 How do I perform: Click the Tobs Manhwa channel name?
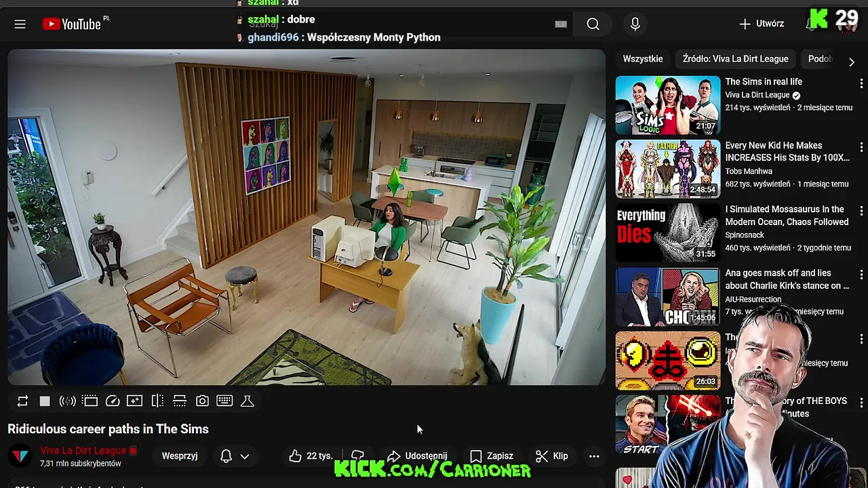[749, 171]
